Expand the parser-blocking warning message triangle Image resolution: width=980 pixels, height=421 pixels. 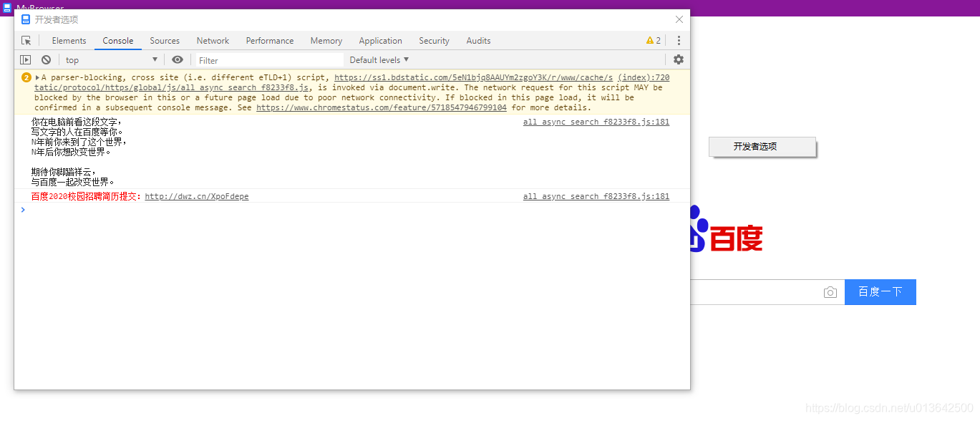coord(37,77)
